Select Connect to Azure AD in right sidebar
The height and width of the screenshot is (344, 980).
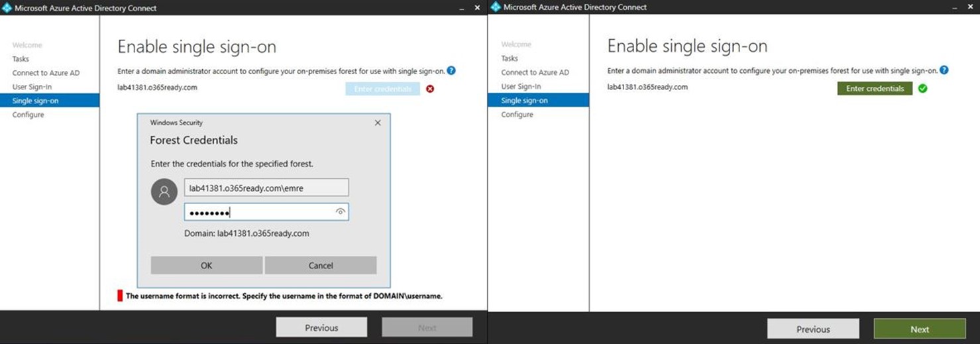(535, 72)
